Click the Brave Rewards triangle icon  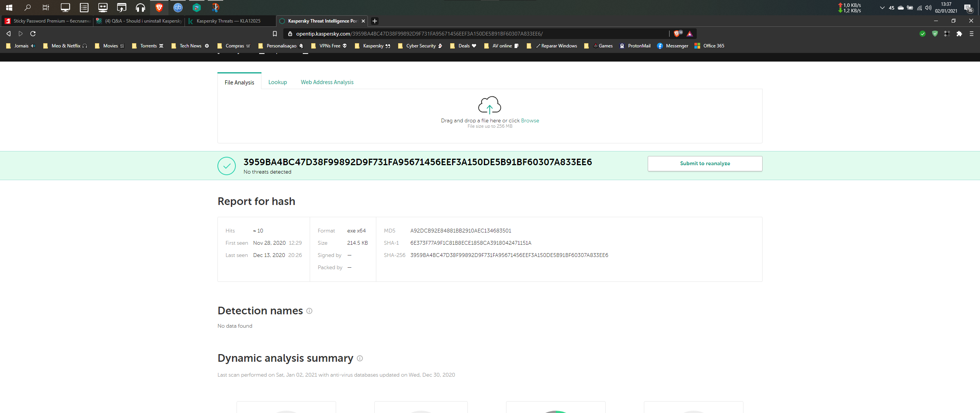[x=689, y=34]
